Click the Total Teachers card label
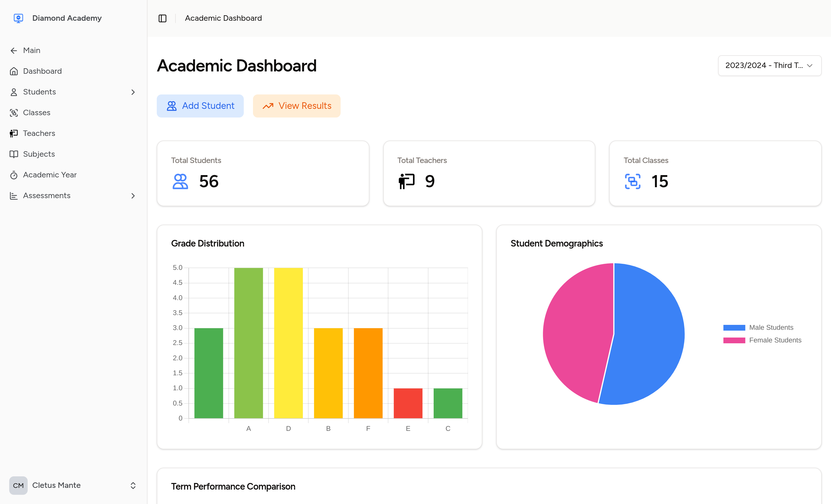 coord(422,160)
